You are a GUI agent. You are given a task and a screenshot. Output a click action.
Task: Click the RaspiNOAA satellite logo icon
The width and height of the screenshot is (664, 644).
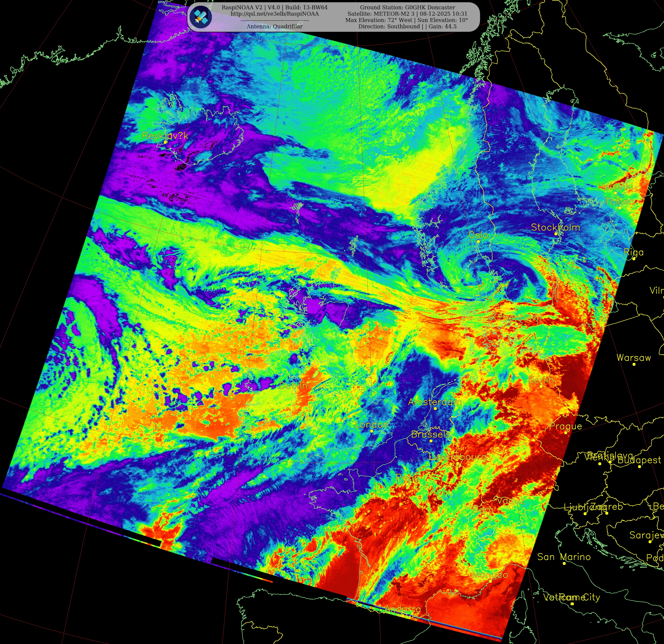pos(201,17)
